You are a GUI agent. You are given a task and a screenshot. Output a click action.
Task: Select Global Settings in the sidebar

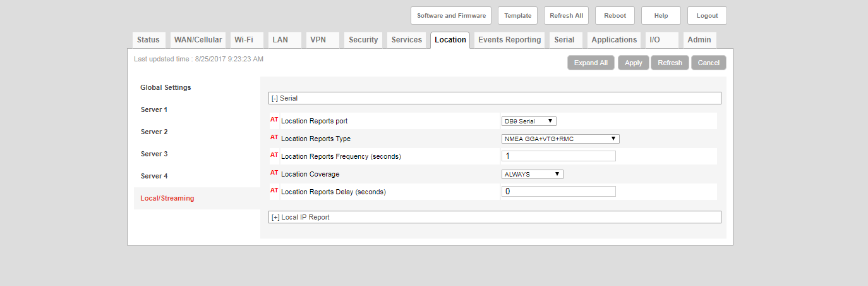pos(166,87)
